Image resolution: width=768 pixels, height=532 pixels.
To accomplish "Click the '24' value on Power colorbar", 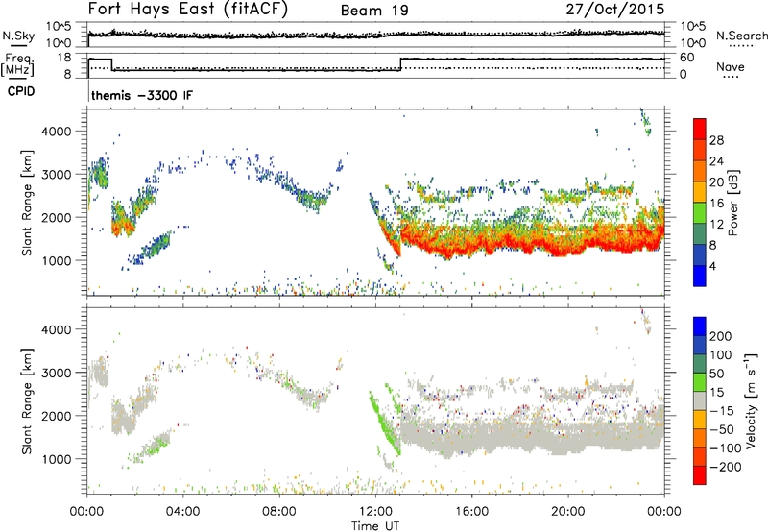I will (x=716, y=161).
